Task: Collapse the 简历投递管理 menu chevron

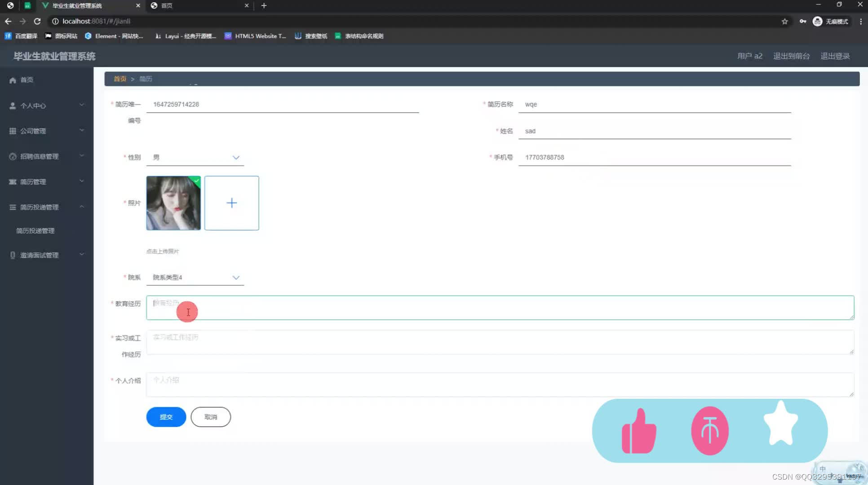Action: pyautogui.click(x=82, y=207)
